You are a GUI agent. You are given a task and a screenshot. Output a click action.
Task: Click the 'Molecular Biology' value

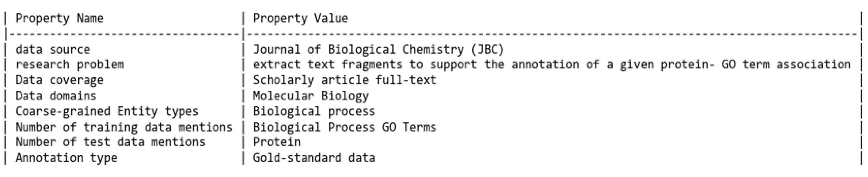tap(311, 96)
